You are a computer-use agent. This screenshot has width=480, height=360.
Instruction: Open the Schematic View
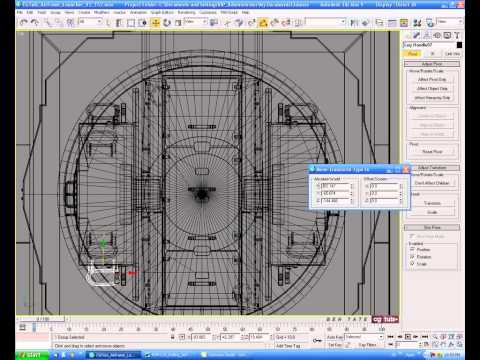click(x=404, y=23)
